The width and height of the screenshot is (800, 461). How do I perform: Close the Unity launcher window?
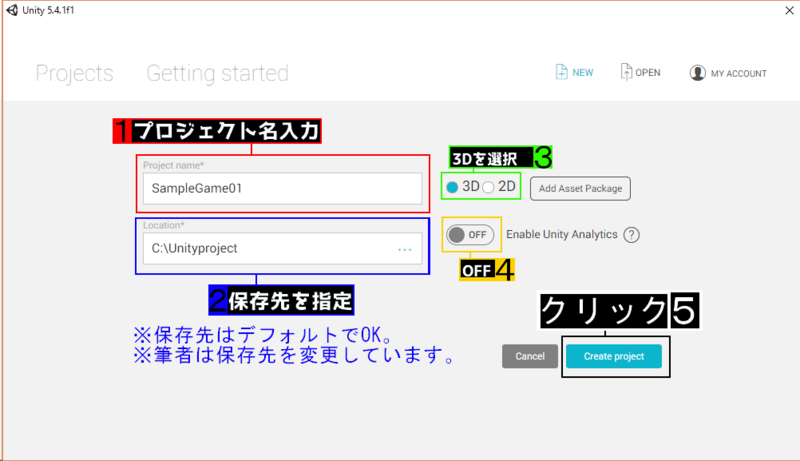coord(789,10)
